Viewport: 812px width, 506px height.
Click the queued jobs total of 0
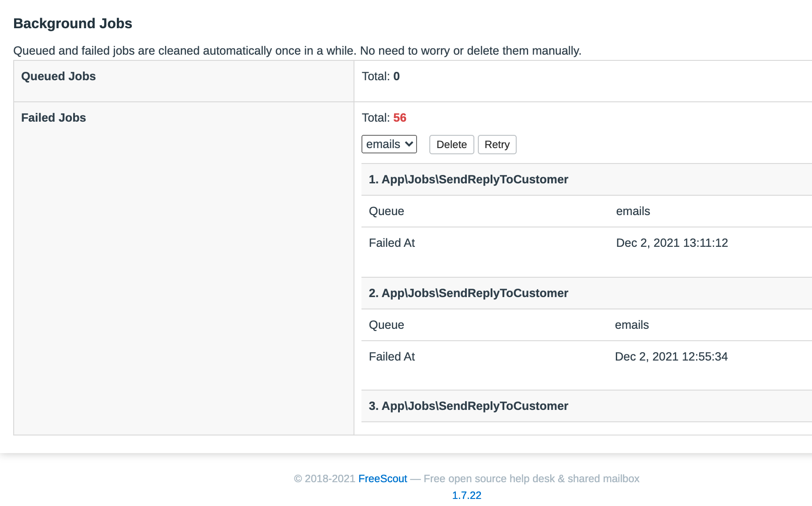pos(396,76)
